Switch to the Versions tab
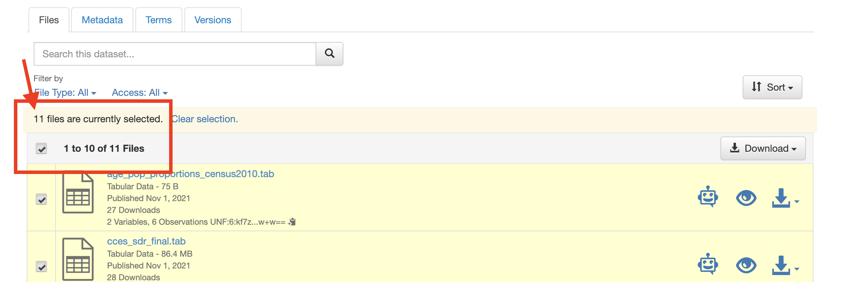868x282 pixels. [x=212, y=20]
